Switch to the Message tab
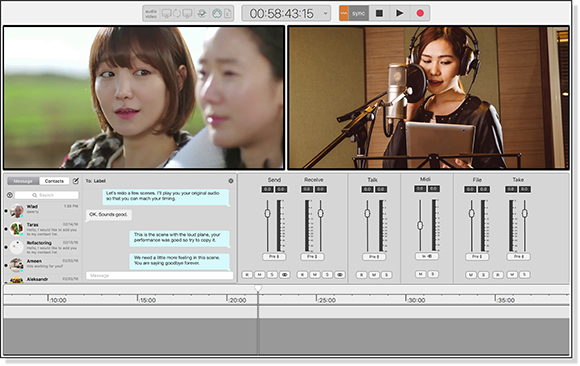Viewport: 580px width, 366px height. pyautogui.click(x=23, y=181)
